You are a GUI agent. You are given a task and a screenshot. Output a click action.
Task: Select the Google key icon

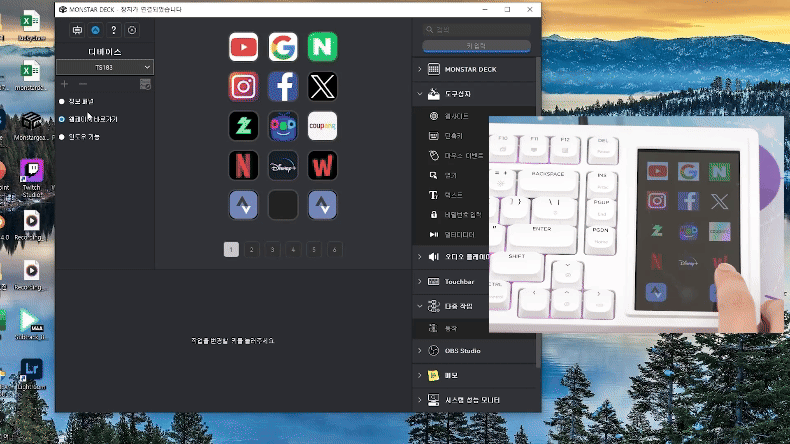click(x=283, y=47)
